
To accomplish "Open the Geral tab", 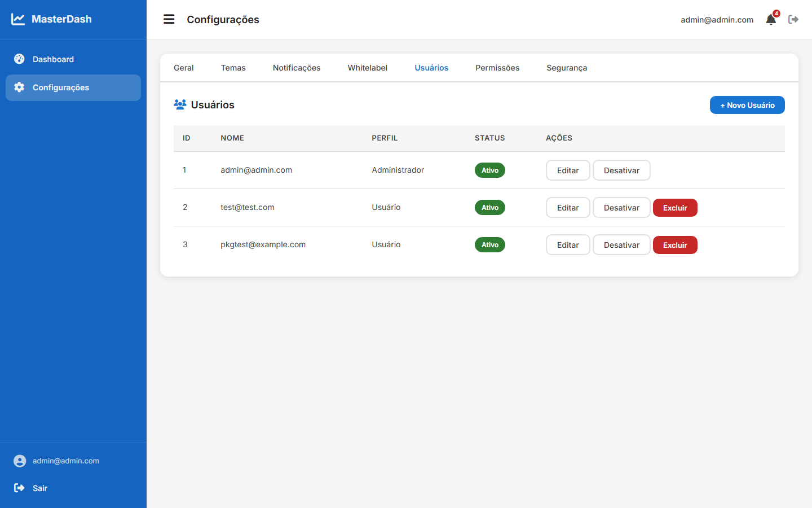I will [184, 68].
